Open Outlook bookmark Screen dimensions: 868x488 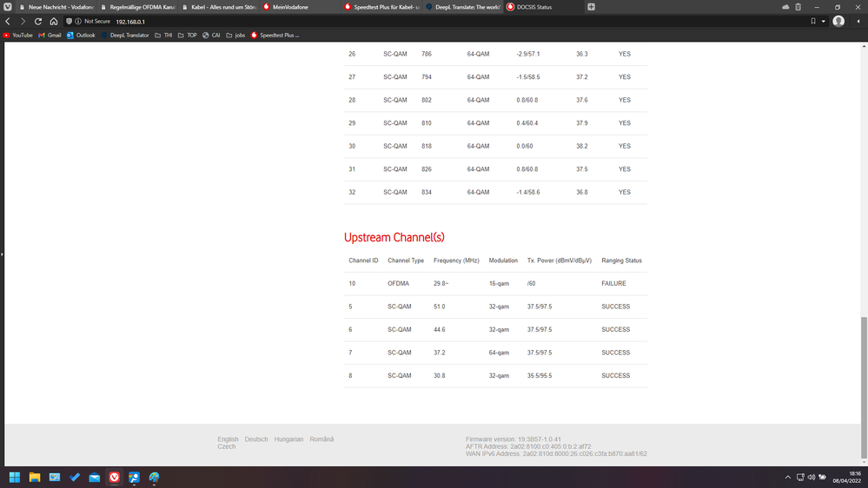point(81,35)
